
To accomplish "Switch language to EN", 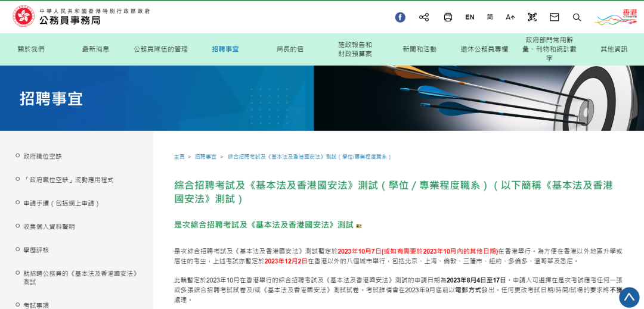I will [470, 17].
